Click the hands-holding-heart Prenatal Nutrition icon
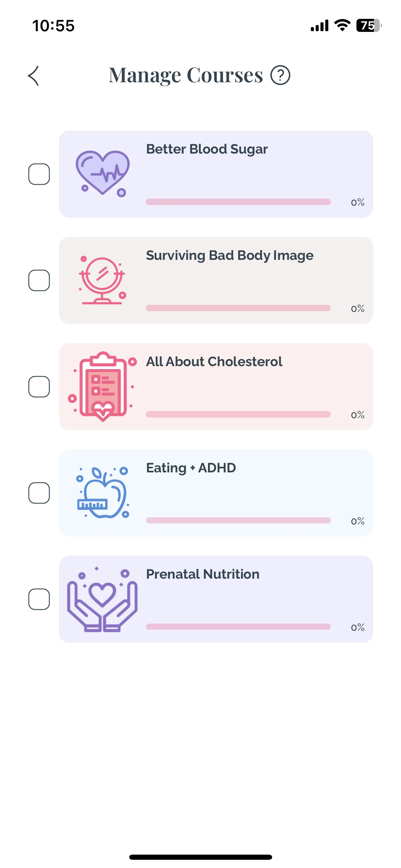 click(102, 599)
